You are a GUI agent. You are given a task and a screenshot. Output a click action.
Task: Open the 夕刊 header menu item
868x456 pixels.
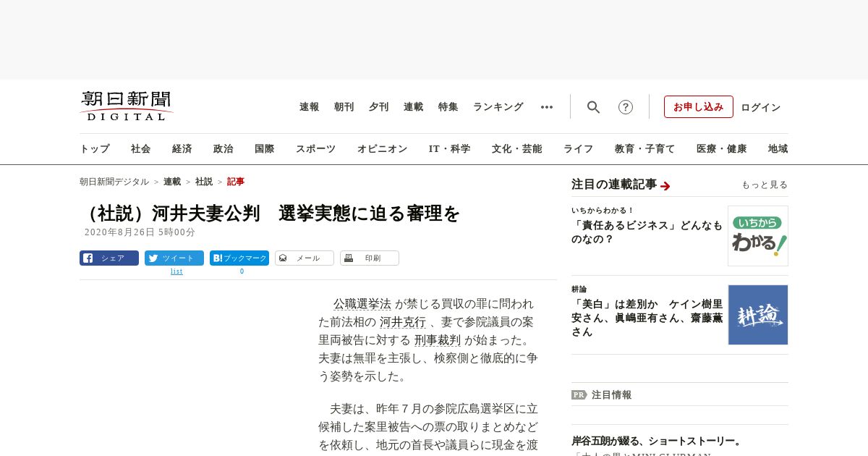(x=379, y=107)
